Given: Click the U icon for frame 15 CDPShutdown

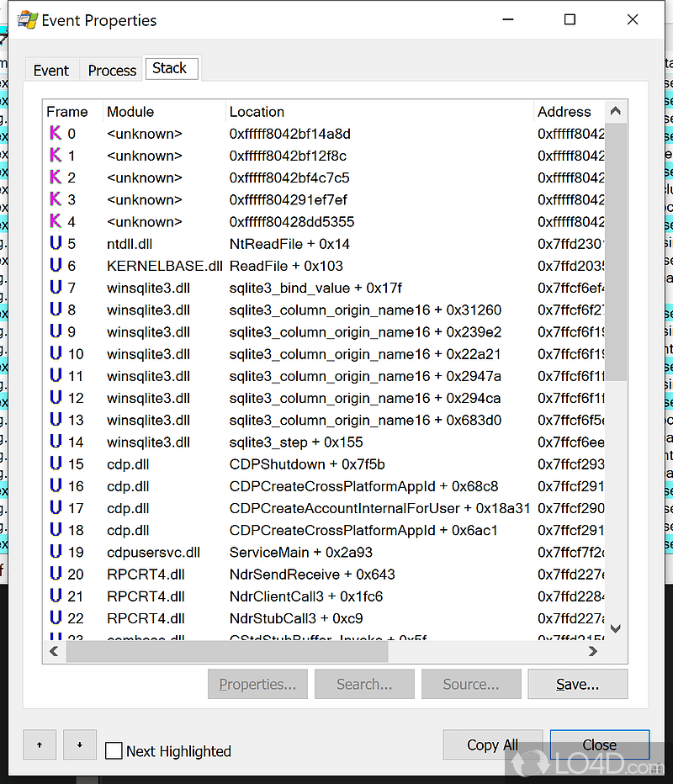Looking at the screenshot, I should pos(56,463).
